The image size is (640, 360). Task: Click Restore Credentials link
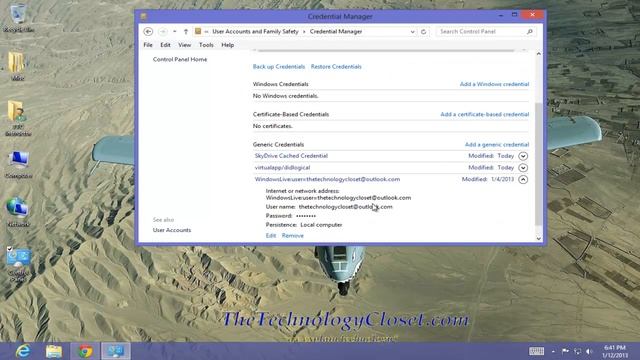pos(336,67)
